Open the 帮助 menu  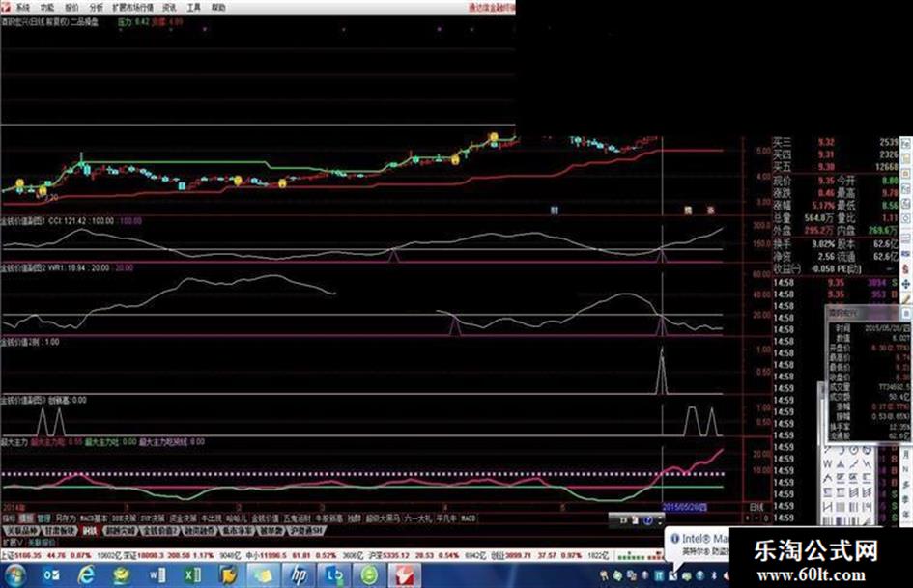(x=218, y=8)
